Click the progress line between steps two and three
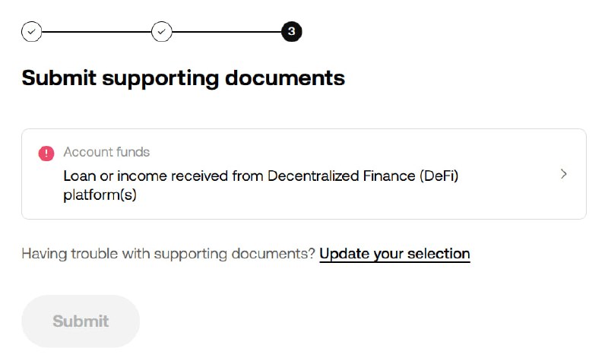 click(x=226, y=32)
